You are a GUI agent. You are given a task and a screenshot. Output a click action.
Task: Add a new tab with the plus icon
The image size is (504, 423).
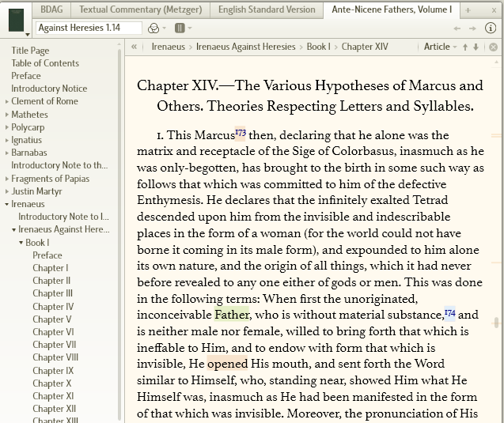coord(468,10)
